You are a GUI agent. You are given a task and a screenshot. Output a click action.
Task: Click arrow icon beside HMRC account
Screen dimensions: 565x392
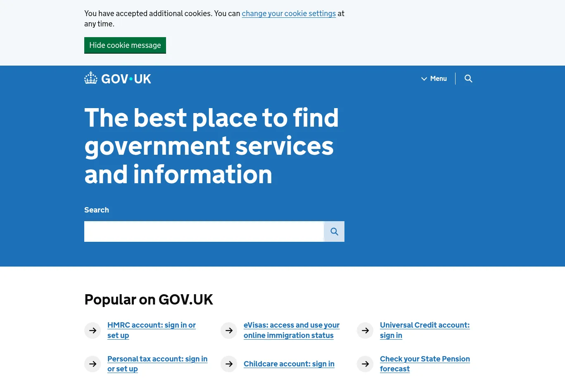coord(93,331)
